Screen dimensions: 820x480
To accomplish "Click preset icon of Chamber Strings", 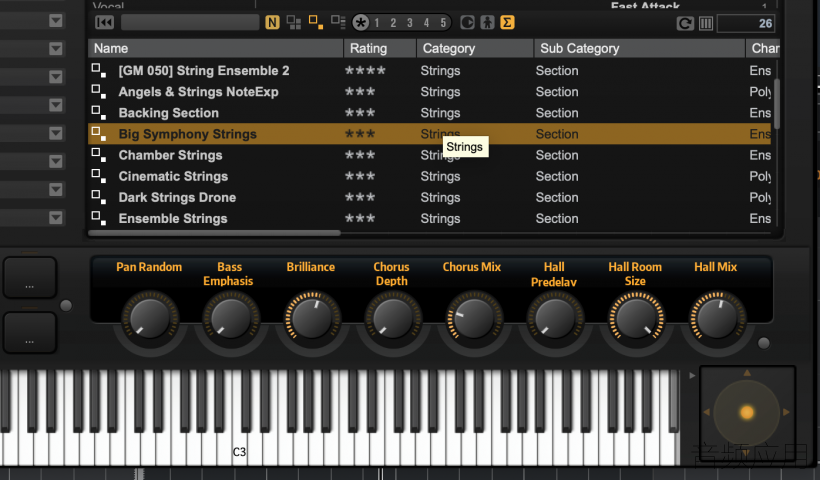I will point(98,155).
